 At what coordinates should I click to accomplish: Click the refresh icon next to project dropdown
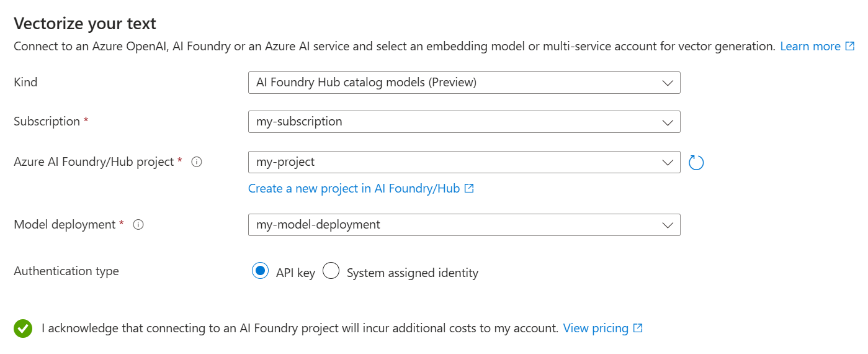[x=696, y=163]
